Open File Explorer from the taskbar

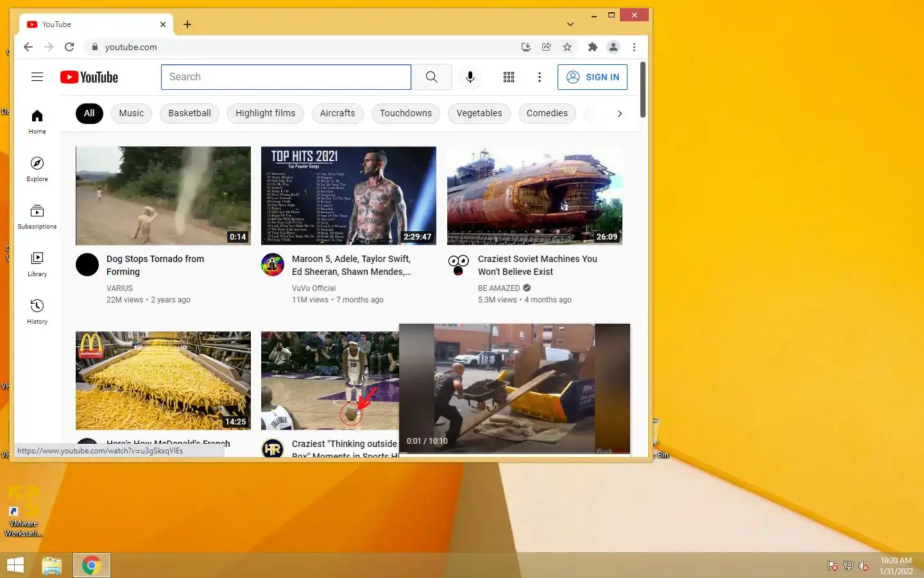(52, 565)
